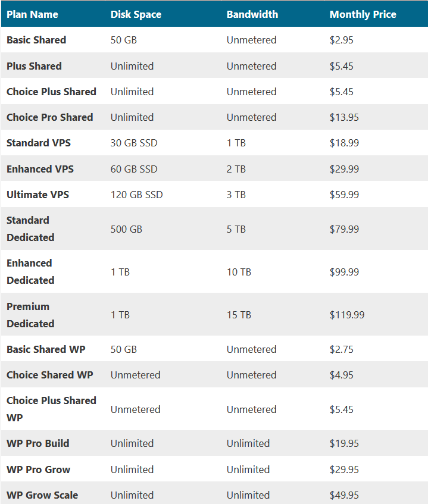428x504 pixels.
Task: Click the $2.75 monthly price
Action: 342,349
